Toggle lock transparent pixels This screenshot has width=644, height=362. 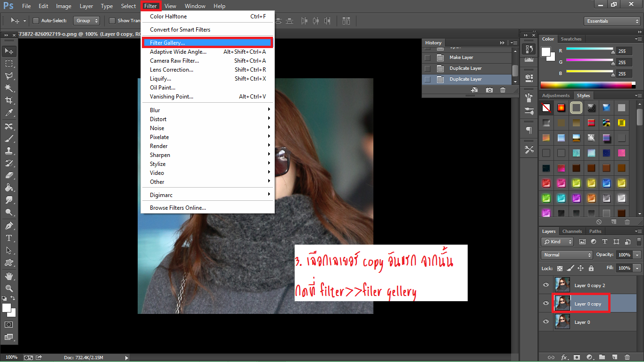click(x=560, y=268)
